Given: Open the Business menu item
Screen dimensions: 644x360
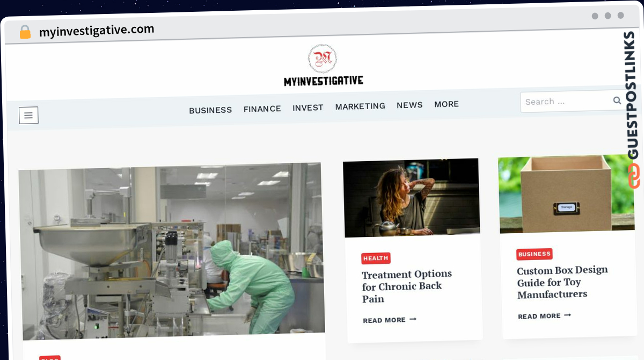Looking at the screenshot, I should pos(210,110).
